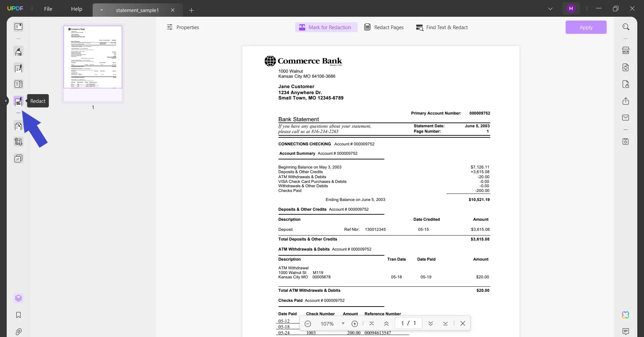Screen dimensions: 644x337
Task: Open the Edit PDF tool
Action: [18, 68]
